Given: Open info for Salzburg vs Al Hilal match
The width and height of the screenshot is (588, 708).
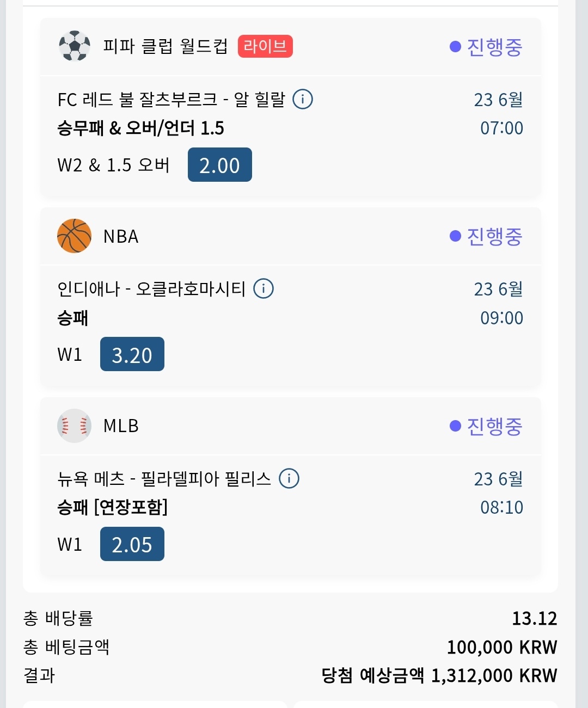Looking at the screenshot, I should tap(303, 100).
